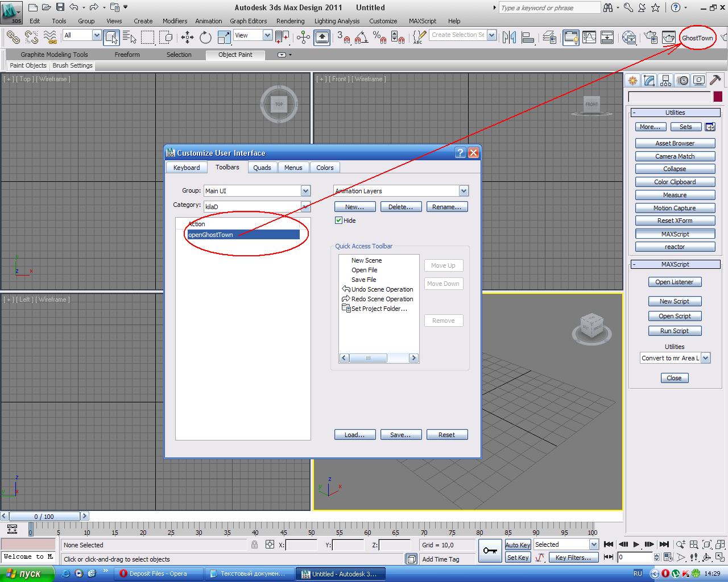The height and width of the screenshot is (582, 728).
Task: Click the dark red color swatch
Action: [718, 97]
